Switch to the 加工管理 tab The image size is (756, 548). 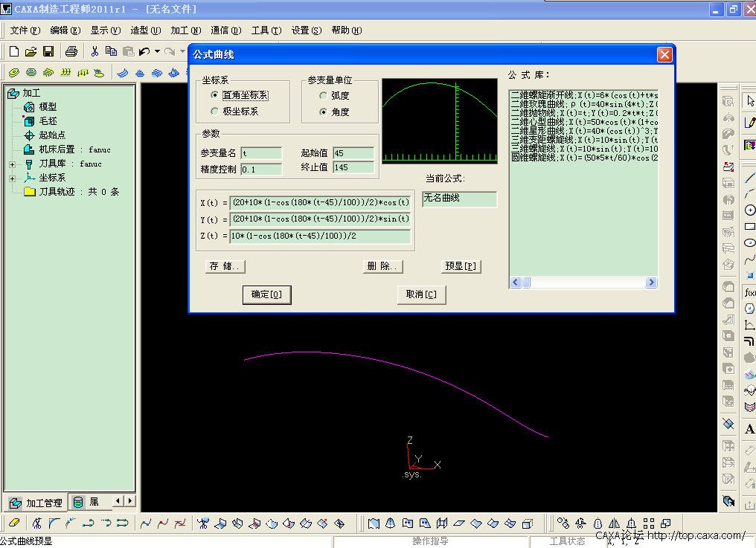(36, 503)
